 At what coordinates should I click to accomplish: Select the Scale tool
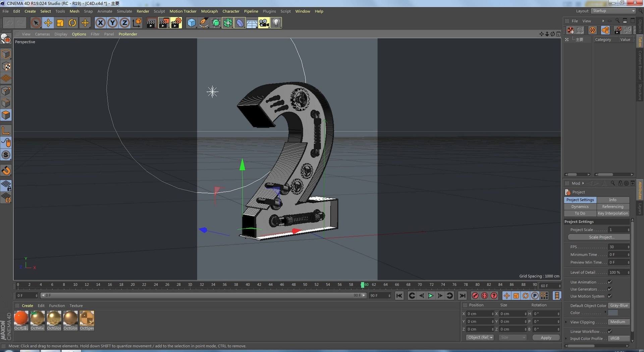tap(60, 23)
